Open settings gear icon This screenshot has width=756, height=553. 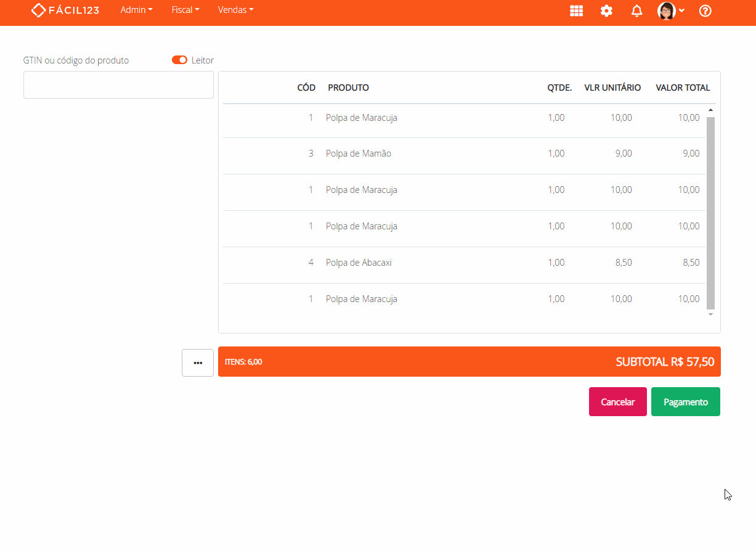606,10
